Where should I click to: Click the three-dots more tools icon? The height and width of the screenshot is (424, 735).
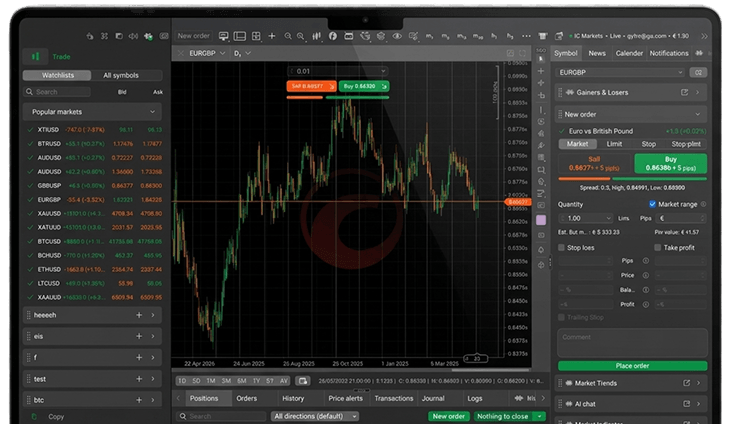pyautogui.click(x=526, y=36)
